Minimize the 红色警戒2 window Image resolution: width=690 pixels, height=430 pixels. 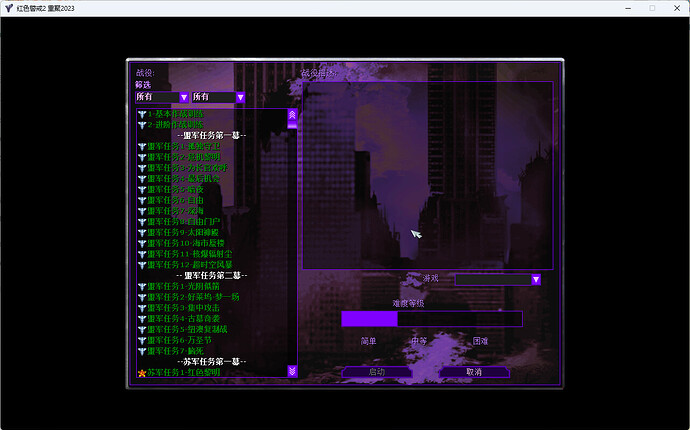628,8
